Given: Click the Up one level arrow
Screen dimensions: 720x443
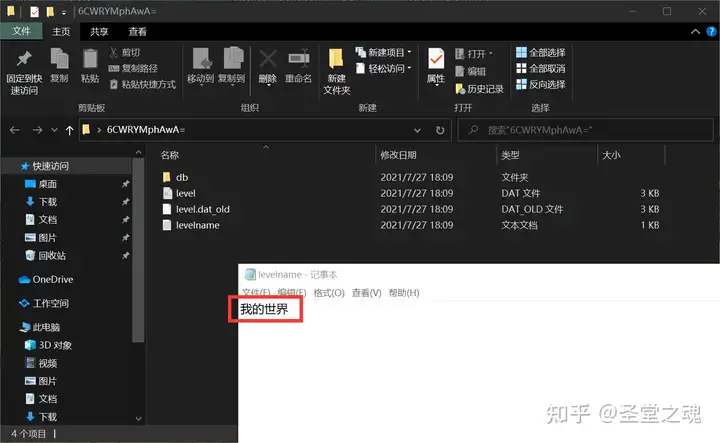Looking at the screenshot, I should pyautogui.click(x=69, y=130).
